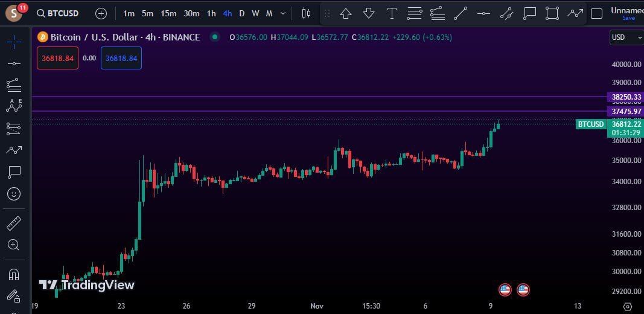The height and width of the screenshot is (314, 644).
Task: Open the left sidebar Gann and Fibonacci tools
Action: 14,85
